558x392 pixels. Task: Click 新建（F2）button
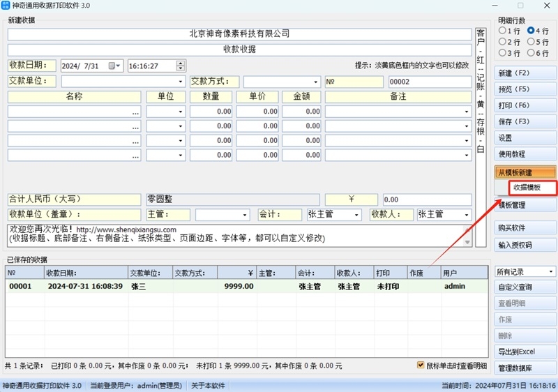[525, 73]
